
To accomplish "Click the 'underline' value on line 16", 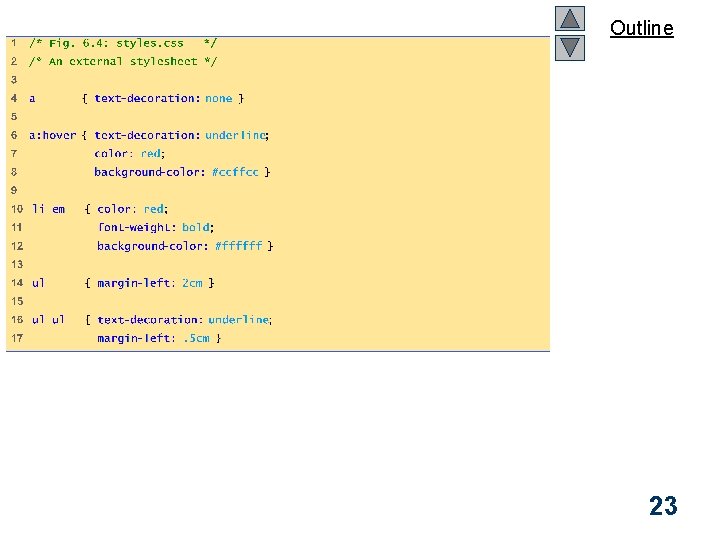I will [x=239, y=320].
